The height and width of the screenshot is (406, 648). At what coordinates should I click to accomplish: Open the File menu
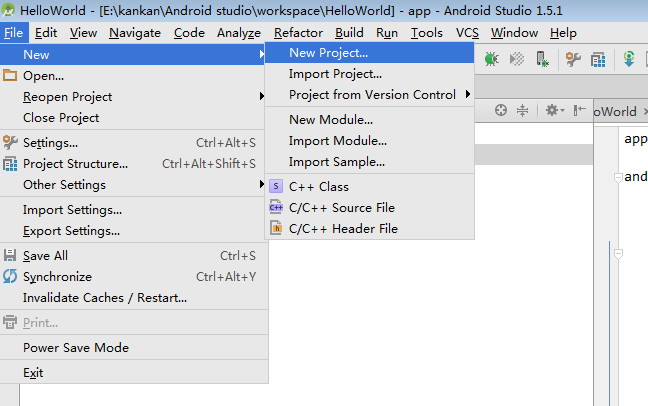[13, 33]
